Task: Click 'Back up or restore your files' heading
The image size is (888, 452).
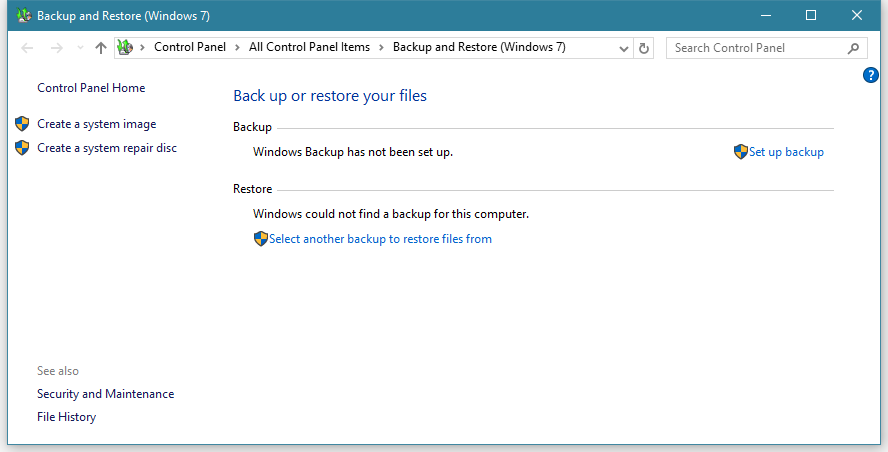Action: click(x=330, y=96)
